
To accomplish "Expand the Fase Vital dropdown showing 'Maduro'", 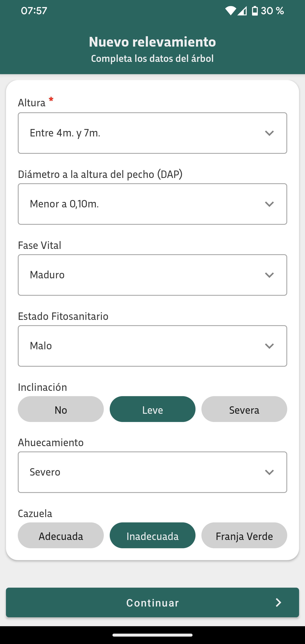I will (x=140, y=275).
